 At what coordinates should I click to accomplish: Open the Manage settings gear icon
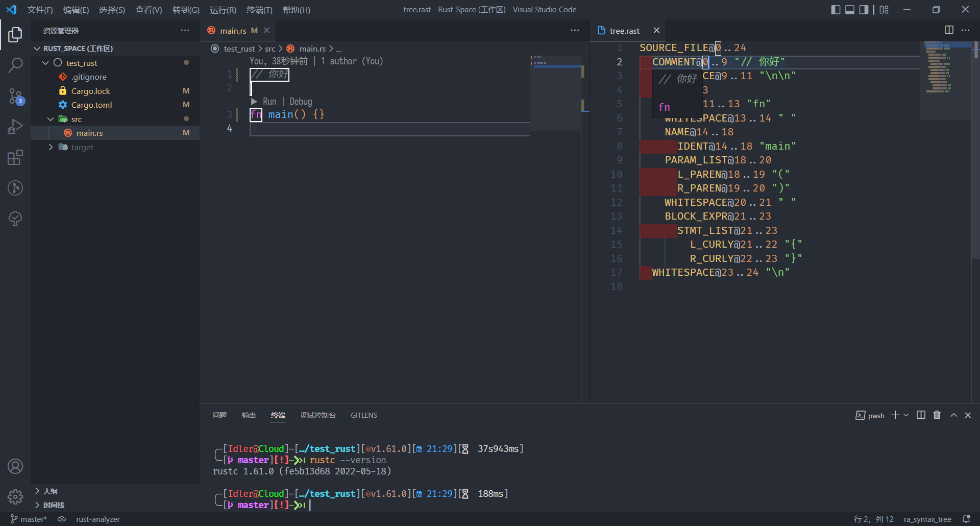[15, 496]
